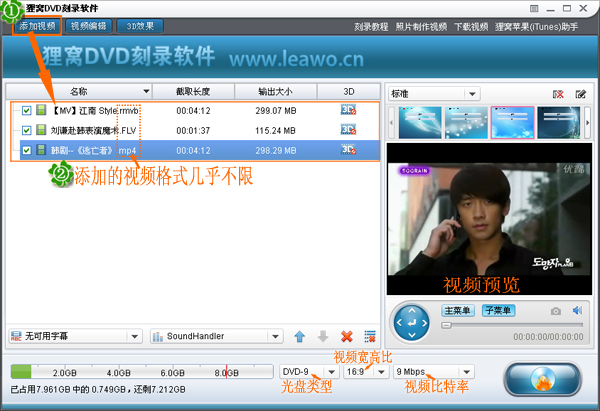Clear all videos with the list-delete icon
This screenshot has height=411, width=600.
coord(370,336)
